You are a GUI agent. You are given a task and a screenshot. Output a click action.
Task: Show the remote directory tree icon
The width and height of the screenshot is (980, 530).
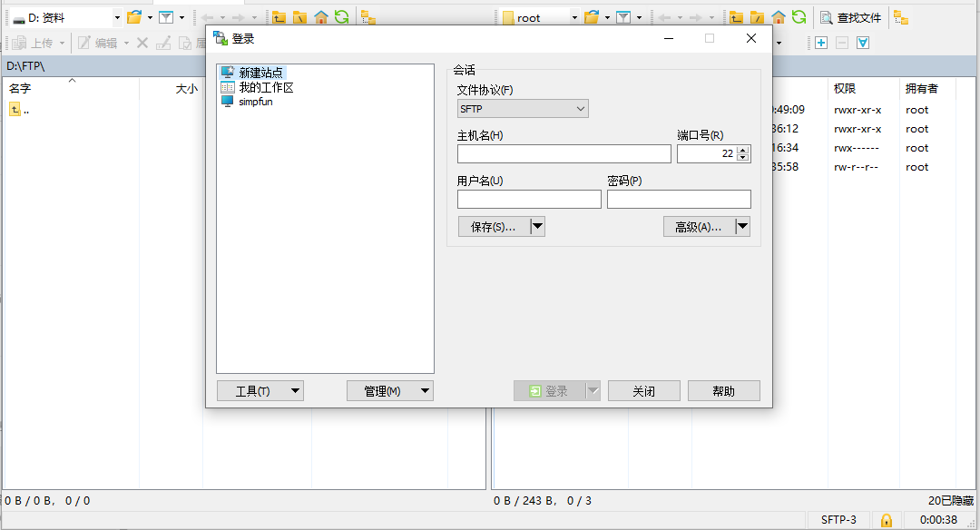click(901, 17)
